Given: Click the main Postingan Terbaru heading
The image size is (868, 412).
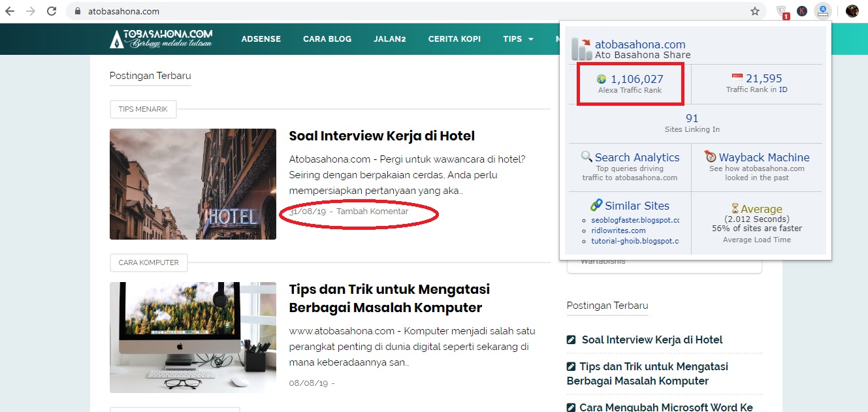Looking at the screenshot, I should coord(150,76).
